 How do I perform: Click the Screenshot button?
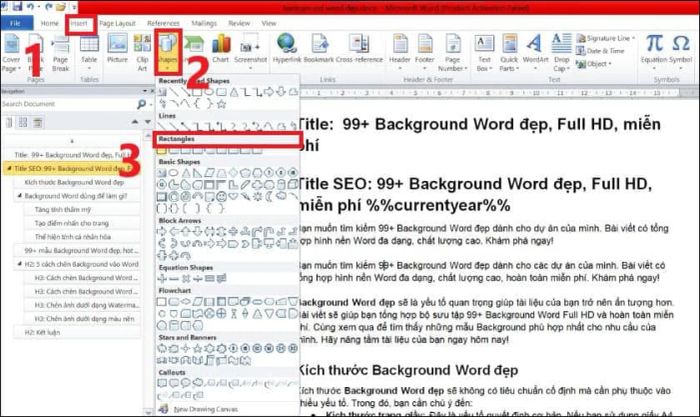(x=250, y=52)
